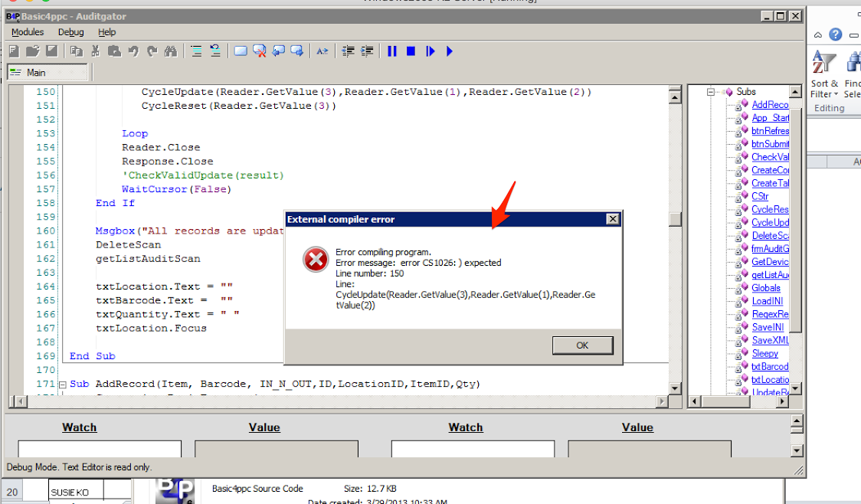Screen dimensions: 861x504
Task: Click the Save toolbar icon
Action: [51, 51]
